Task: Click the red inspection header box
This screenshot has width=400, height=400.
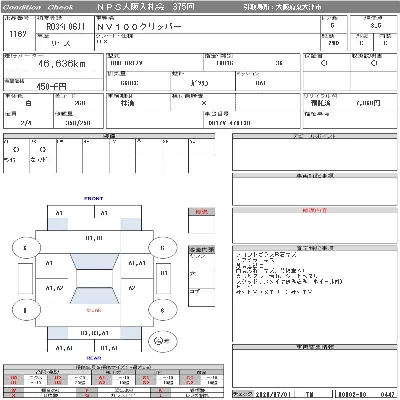Action: (x=201, y=211)
